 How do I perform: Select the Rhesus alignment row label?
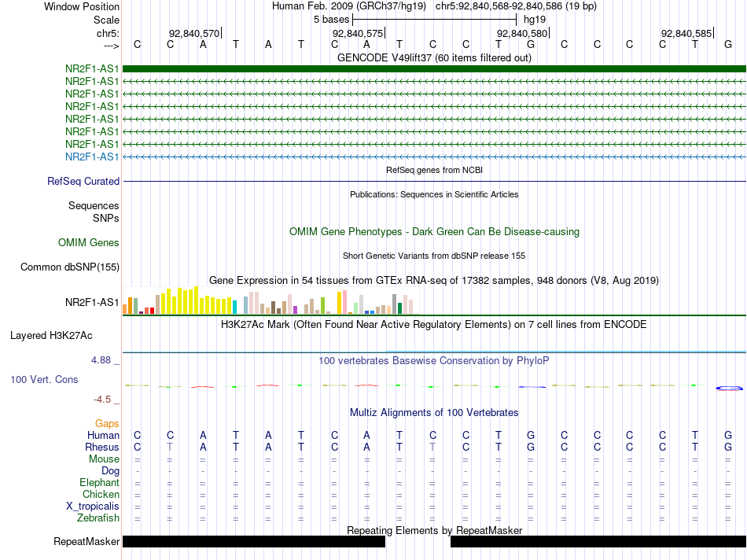pyautogui.click(x=102, y=447)
